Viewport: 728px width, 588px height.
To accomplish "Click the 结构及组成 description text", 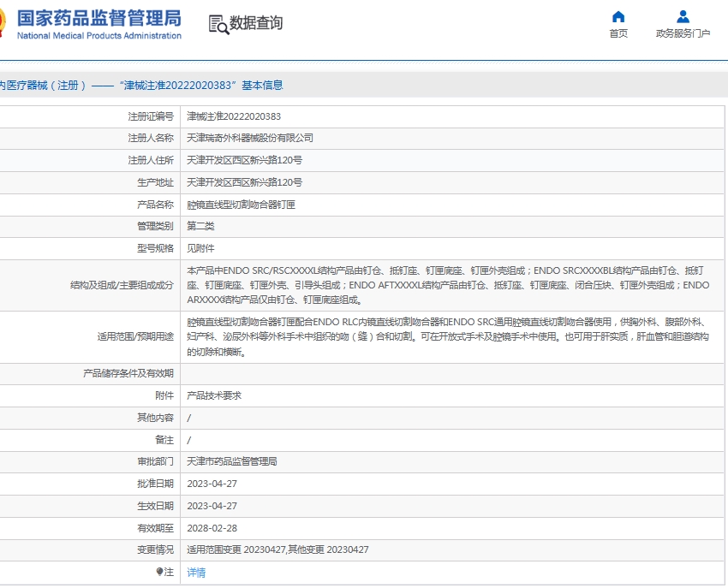I will coord(448,285).
